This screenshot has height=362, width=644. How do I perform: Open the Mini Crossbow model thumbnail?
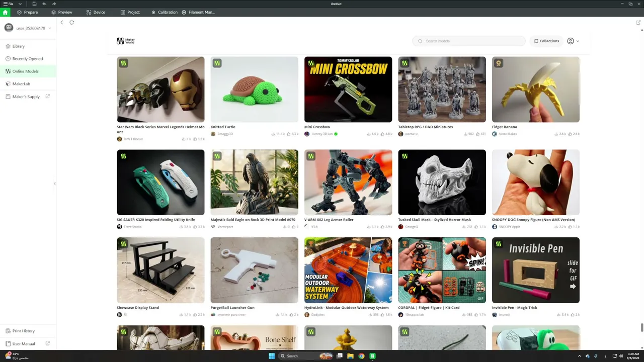pos(348,89)
